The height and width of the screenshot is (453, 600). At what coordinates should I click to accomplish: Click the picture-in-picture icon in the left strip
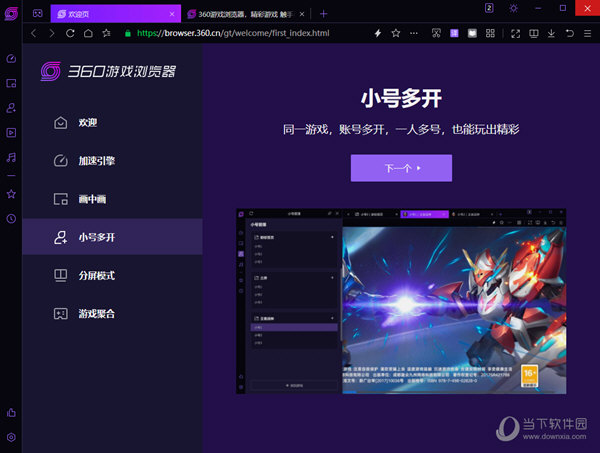[x=11, y=83]
